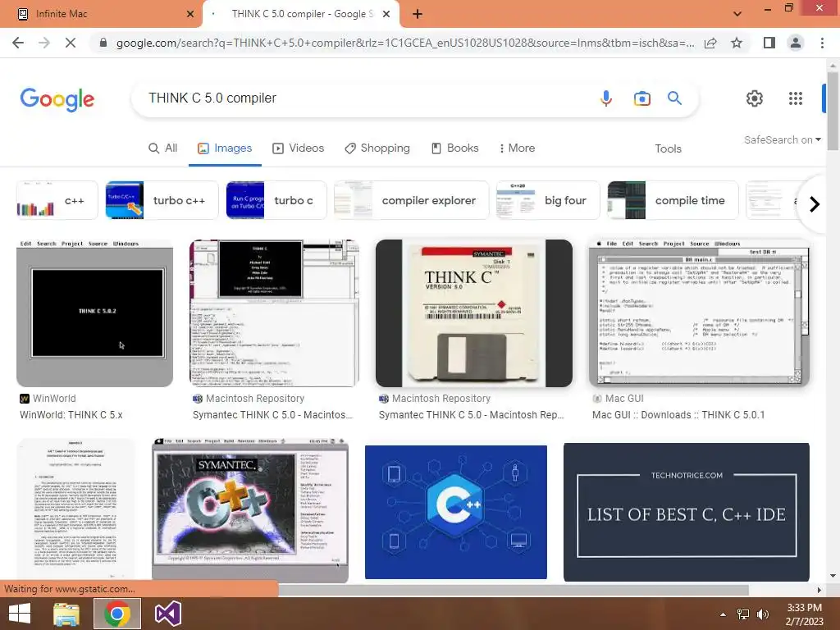Select the All results tab

163,148
